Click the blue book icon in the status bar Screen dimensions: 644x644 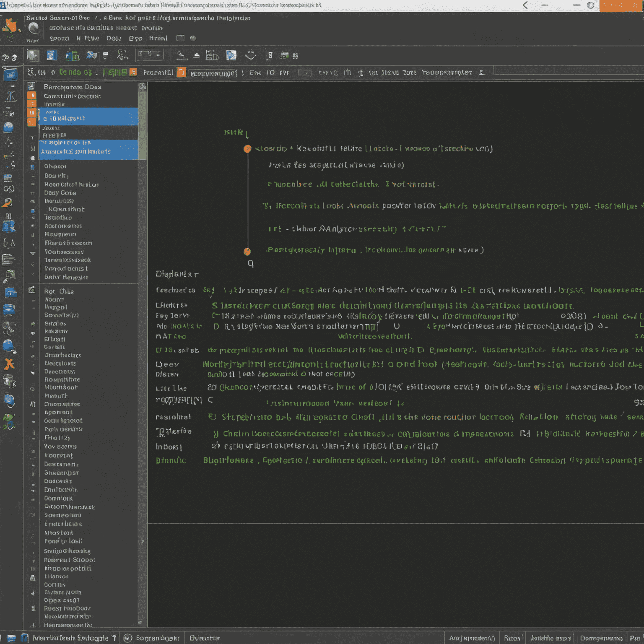pyautogui.click(x=25, y=638)
